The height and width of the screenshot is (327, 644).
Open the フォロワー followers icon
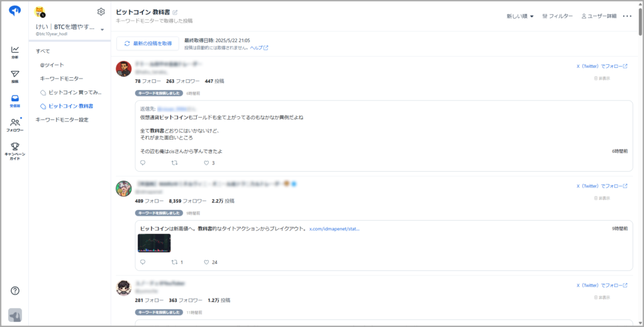click(15, 125)
